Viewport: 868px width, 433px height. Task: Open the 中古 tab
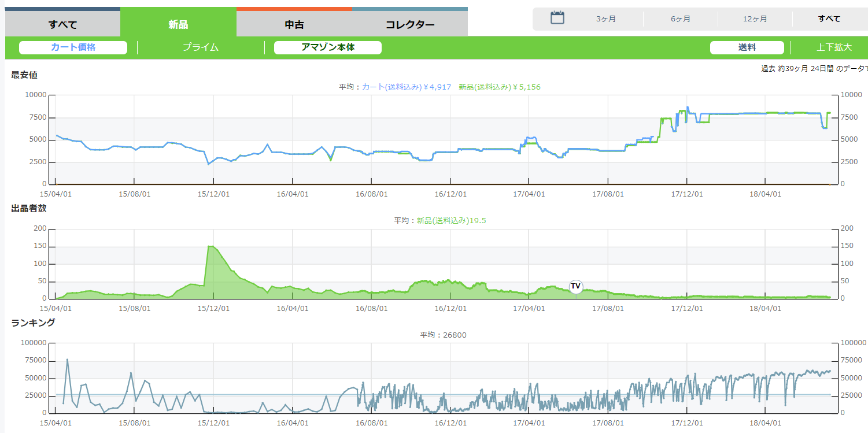[294, 25]
